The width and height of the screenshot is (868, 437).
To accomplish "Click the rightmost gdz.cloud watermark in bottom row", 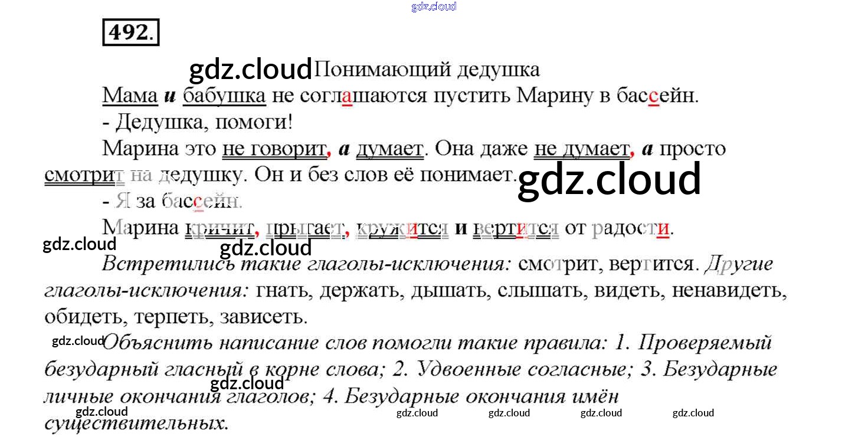I will 693,413.
